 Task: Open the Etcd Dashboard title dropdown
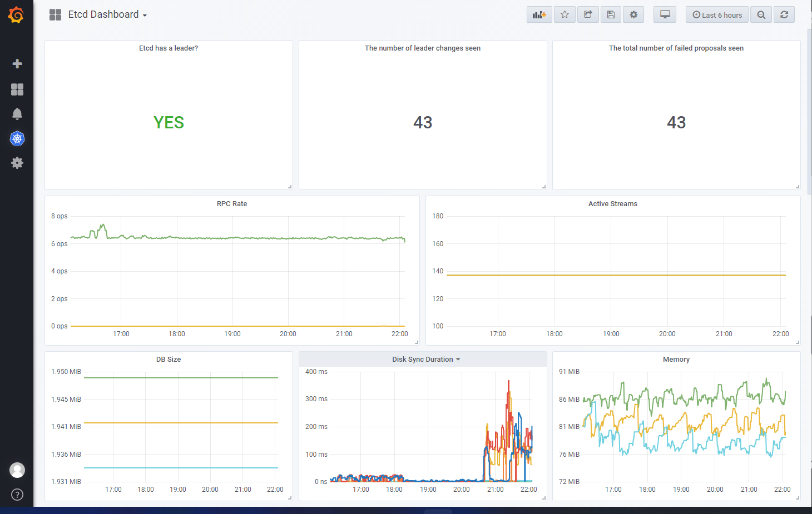[x=107, y=15]
